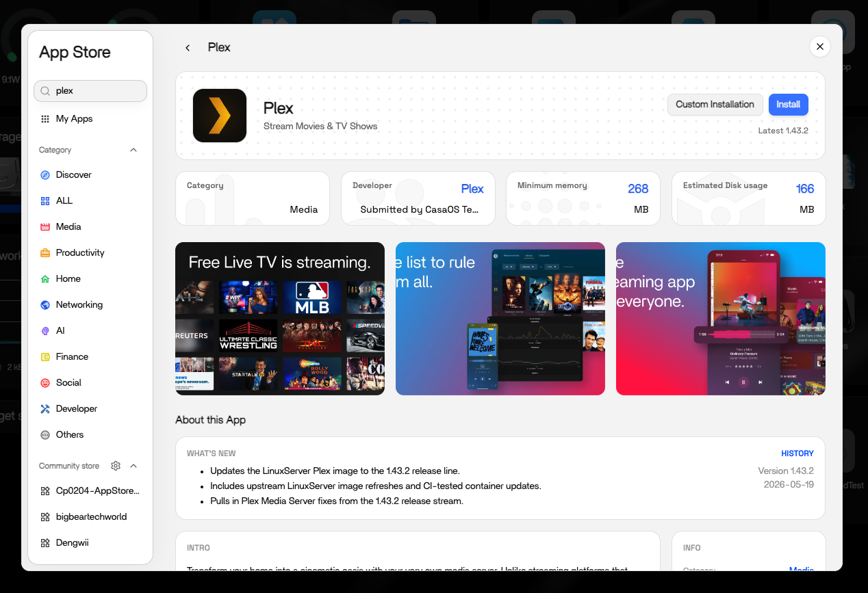Click the 'Latest 1.43.2' version text
Viewport: 868px width, 593px height.
[x=783, y=131]
